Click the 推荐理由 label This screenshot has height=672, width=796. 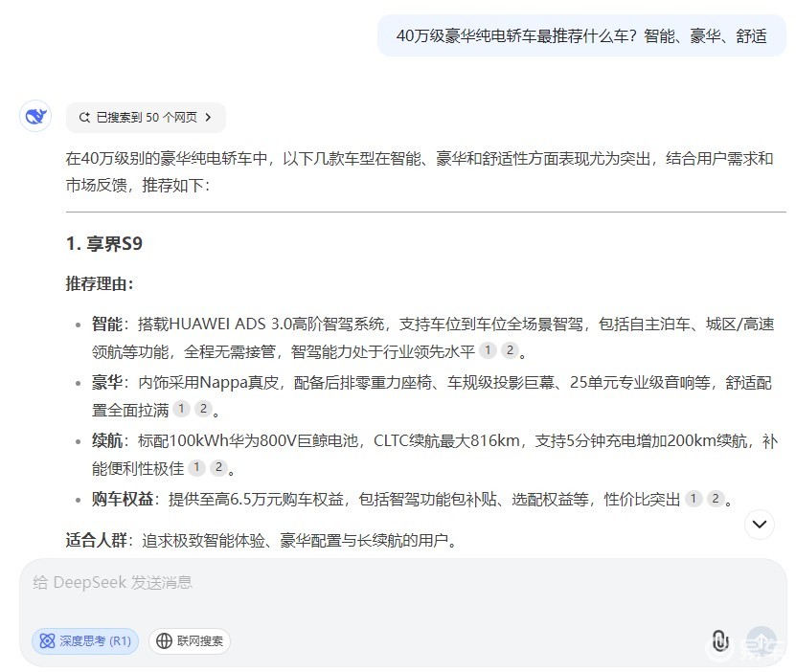(100, 283)
